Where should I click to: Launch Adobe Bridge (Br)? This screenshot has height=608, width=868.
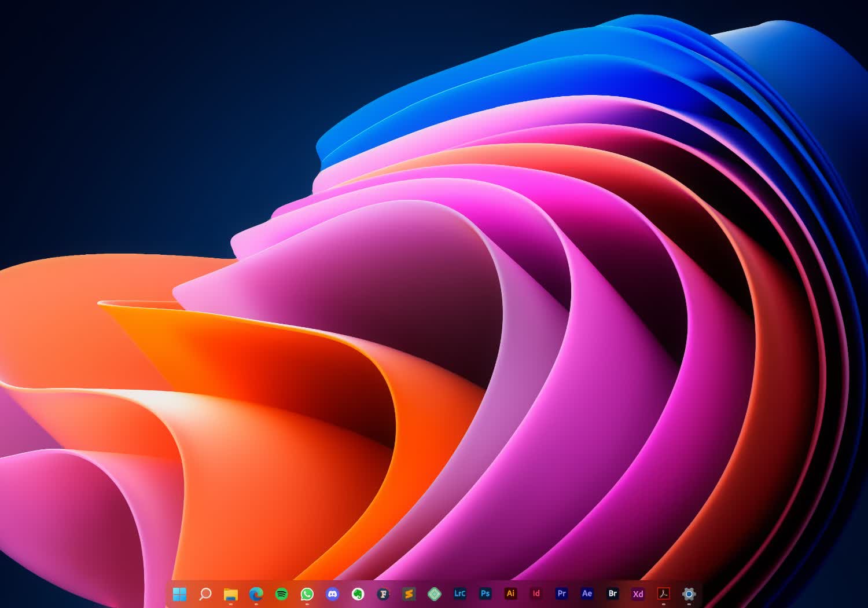point(612,594)
